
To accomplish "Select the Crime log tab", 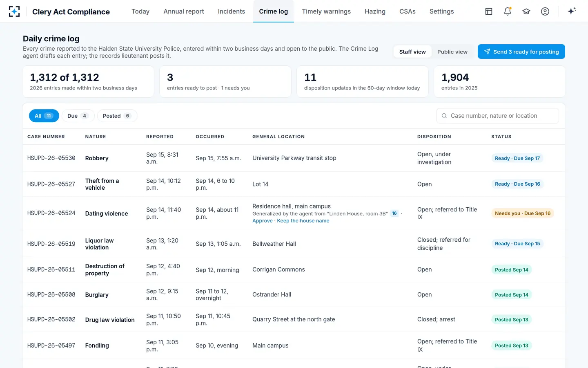I will point(274,11).
